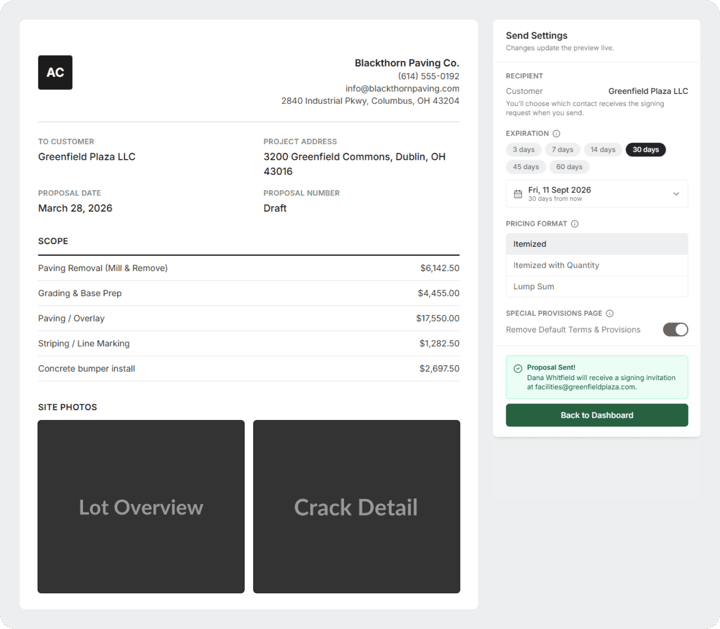The image size is (720, 629).
Task: Select the 30 days expiration chip
Action: [646, 150]
